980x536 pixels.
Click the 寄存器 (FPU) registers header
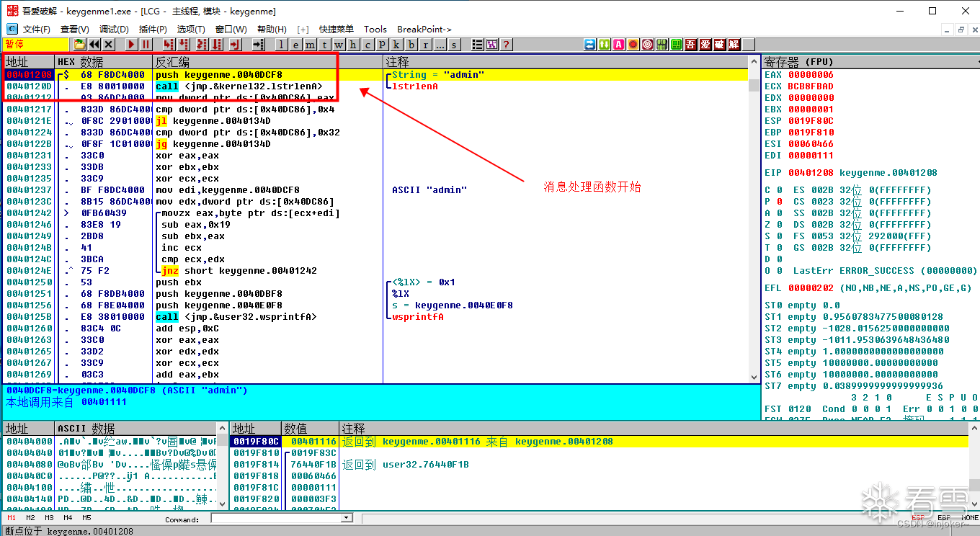click(870, 62)
